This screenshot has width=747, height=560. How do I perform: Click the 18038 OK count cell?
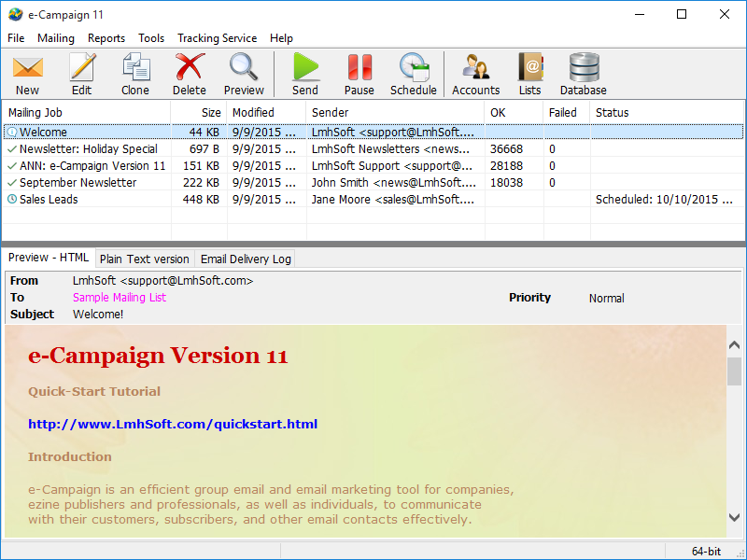coord(506,183)
